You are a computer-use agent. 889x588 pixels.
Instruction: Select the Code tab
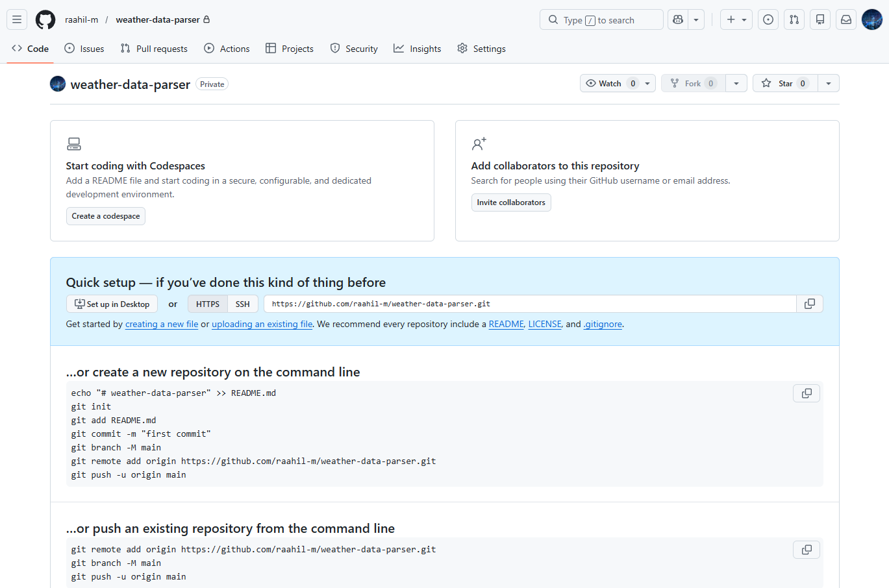tap(31, 49)
